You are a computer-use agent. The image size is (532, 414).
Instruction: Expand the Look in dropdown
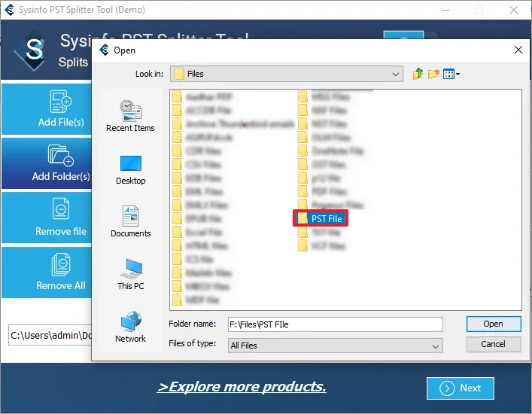(x=395, y=74)
